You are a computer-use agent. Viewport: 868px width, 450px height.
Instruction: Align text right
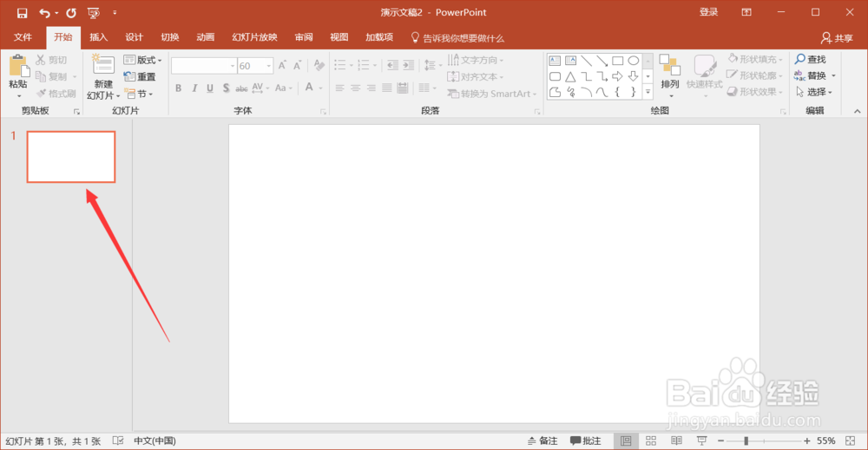(371, 88)
